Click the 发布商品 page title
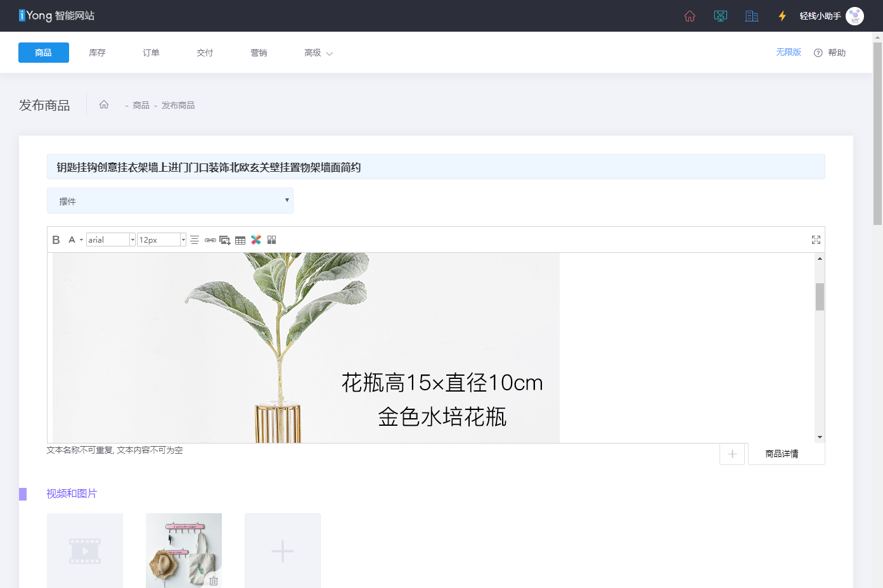The width and height of the screenshot is (883, 588). coord(44,105)
